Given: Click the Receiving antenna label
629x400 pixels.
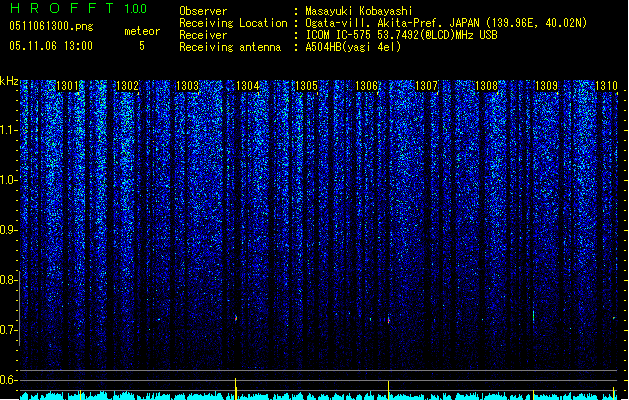Looking at the screenshot, I should point(230,47).
